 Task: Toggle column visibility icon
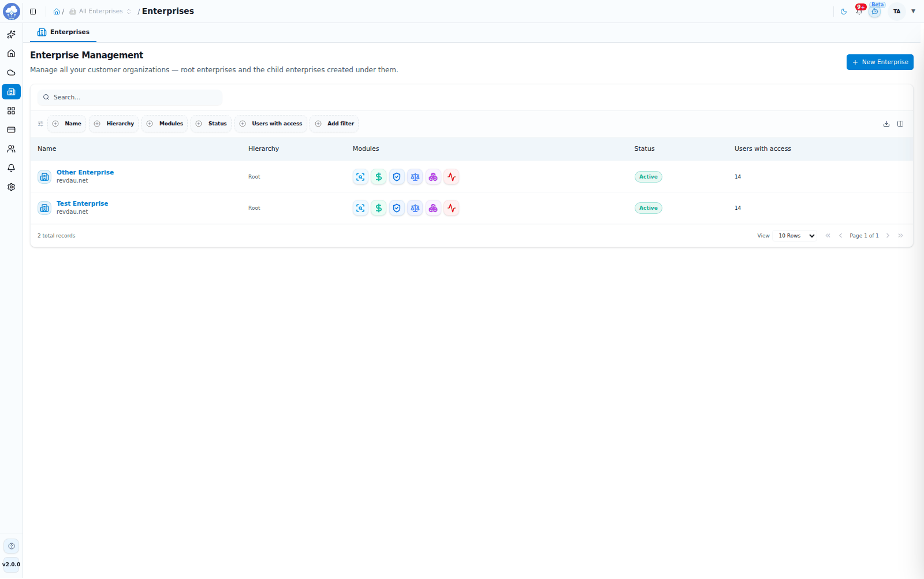coord(900,124)
